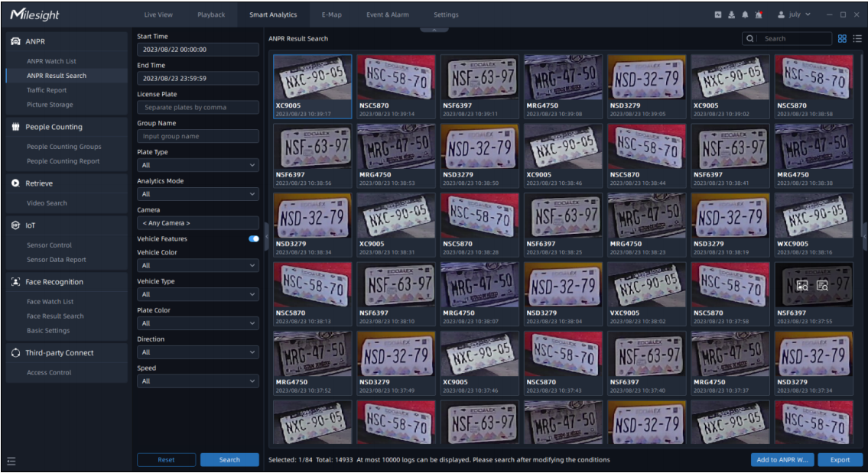Click the Retrieve section play icon
The image size is (868, 473).
(x=15, y=183)
